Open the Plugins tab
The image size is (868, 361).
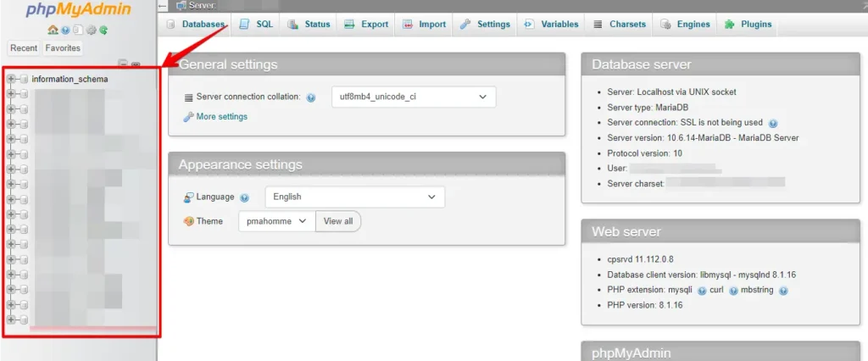click(x=748, y=25)
